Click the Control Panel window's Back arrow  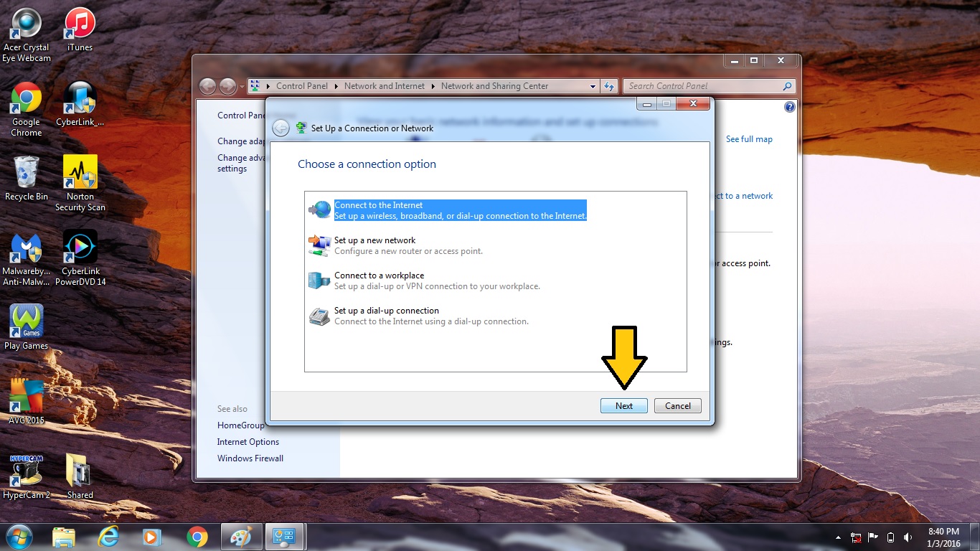pyautogui.click(x=207, y=86)
